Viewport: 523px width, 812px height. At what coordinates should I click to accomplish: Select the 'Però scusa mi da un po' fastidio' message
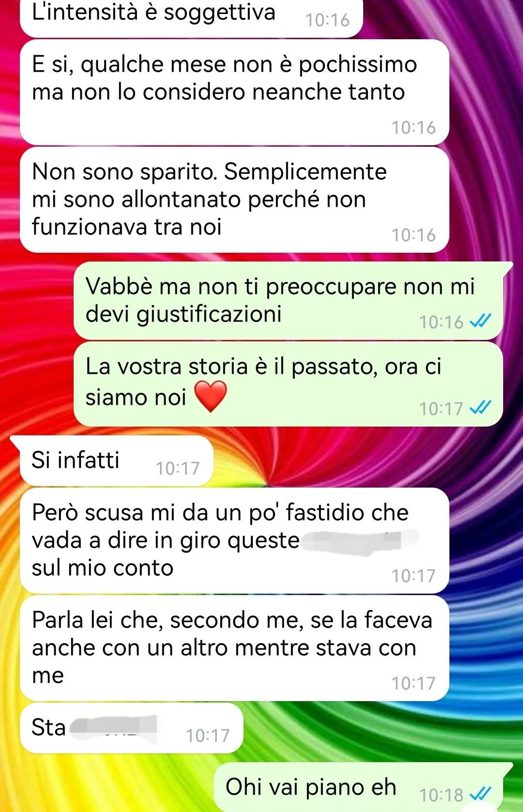[x=234, y=540]
